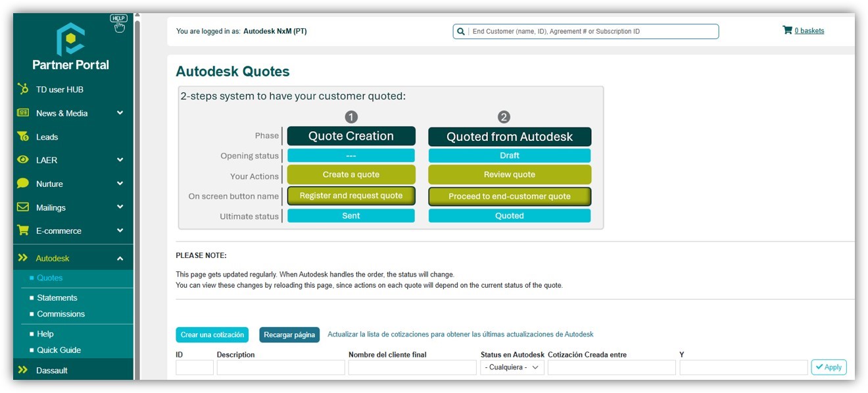Screen dimensions: 868x393
Task: Click the sidebar scrollbar up arrow
Action: 137,16
